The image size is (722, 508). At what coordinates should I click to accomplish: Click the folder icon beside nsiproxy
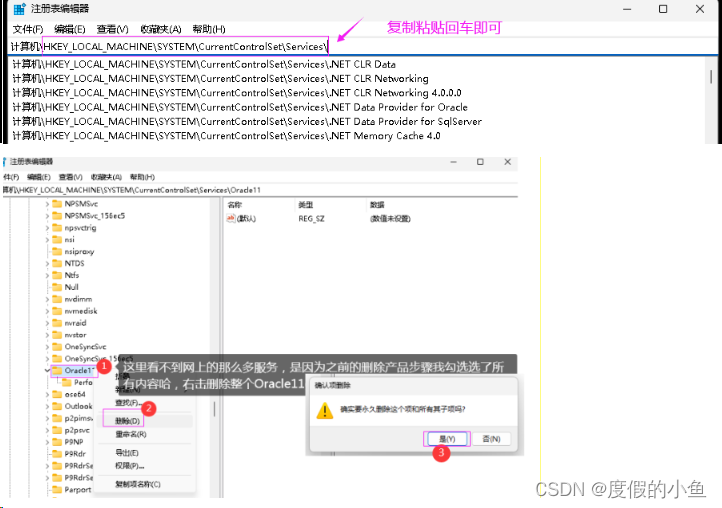click(x=57, y=251)
